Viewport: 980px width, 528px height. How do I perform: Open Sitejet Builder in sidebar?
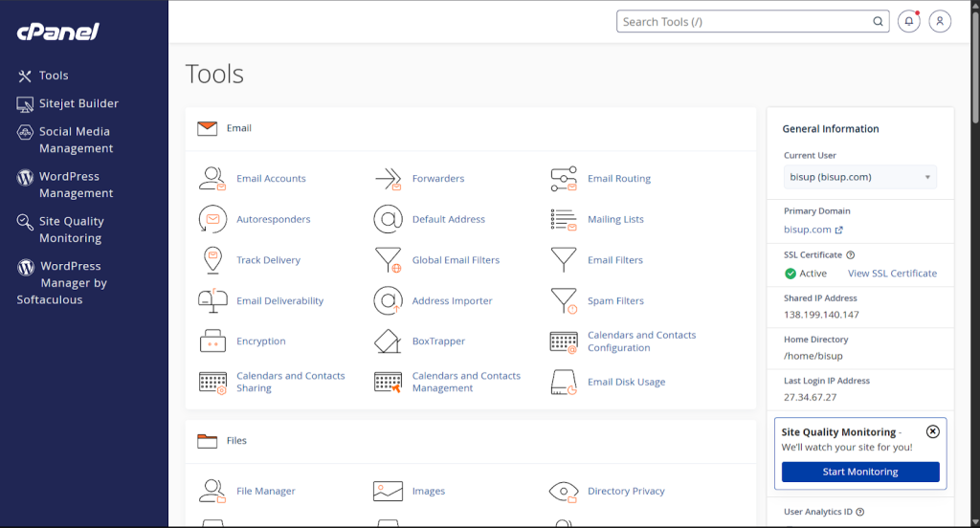78,103
